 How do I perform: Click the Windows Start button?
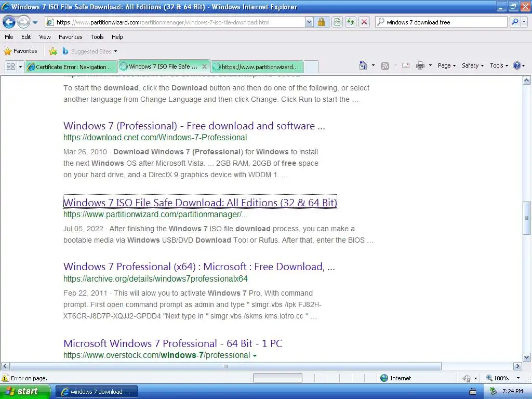tap(25, 392)
